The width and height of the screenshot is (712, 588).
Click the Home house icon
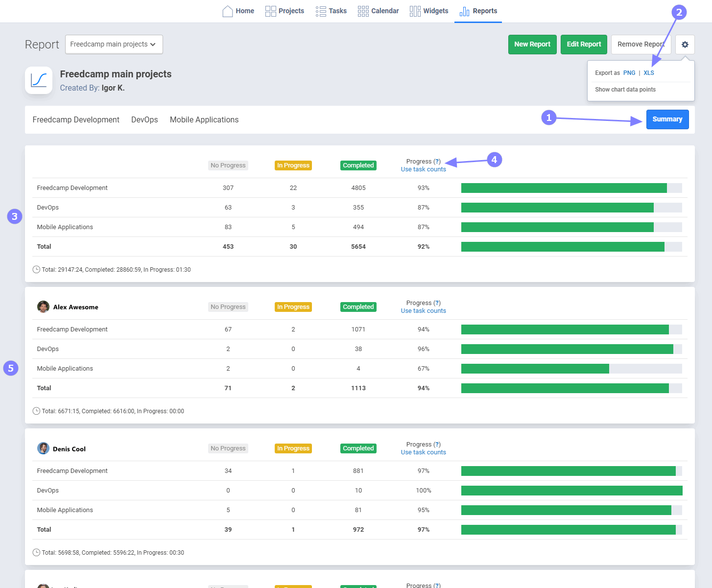point(228,11)
